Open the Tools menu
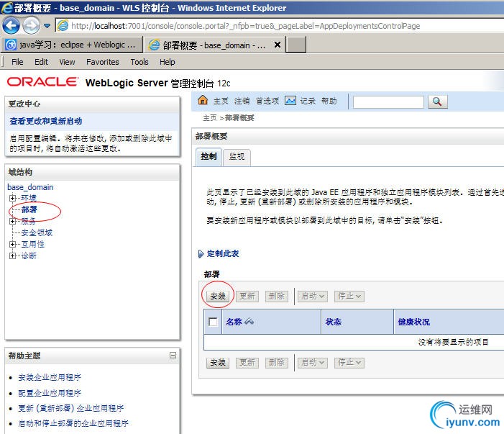The height and width of the screenshot is (434, 504). tap(139, 62)
